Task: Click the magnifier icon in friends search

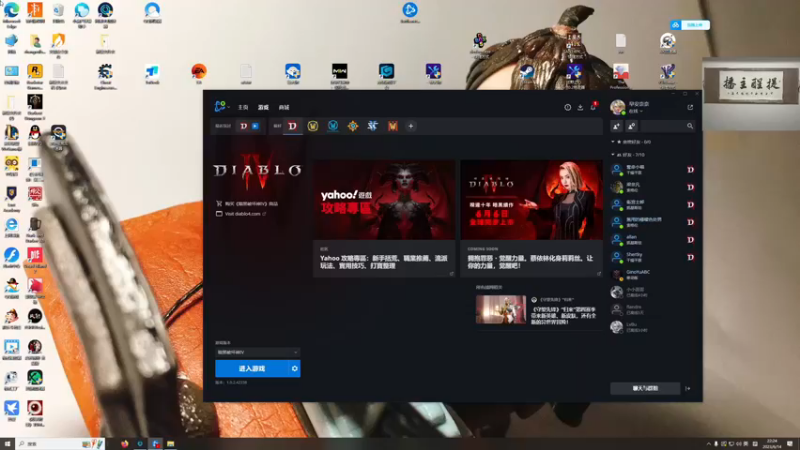Action: (690, 126)
